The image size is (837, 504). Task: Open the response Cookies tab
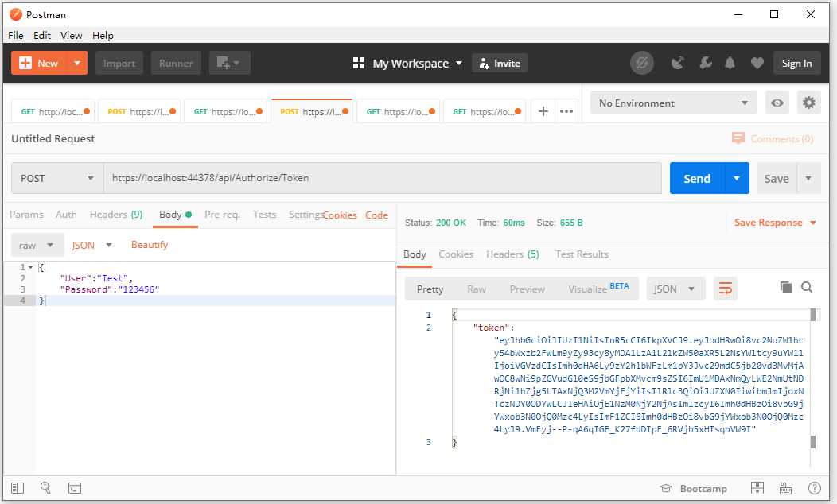(x=456, y=254)
